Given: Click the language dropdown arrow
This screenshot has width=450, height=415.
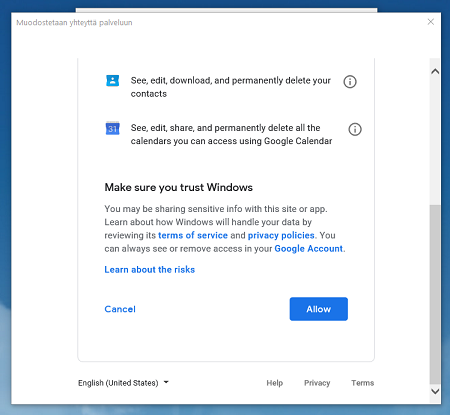Looking at the screenshot, I should pos(166,382).
